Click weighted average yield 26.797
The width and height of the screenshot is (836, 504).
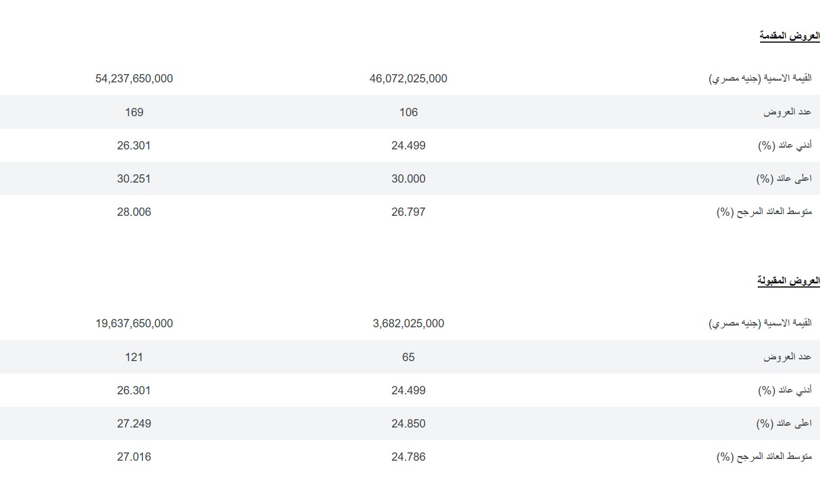click(409, 212)
